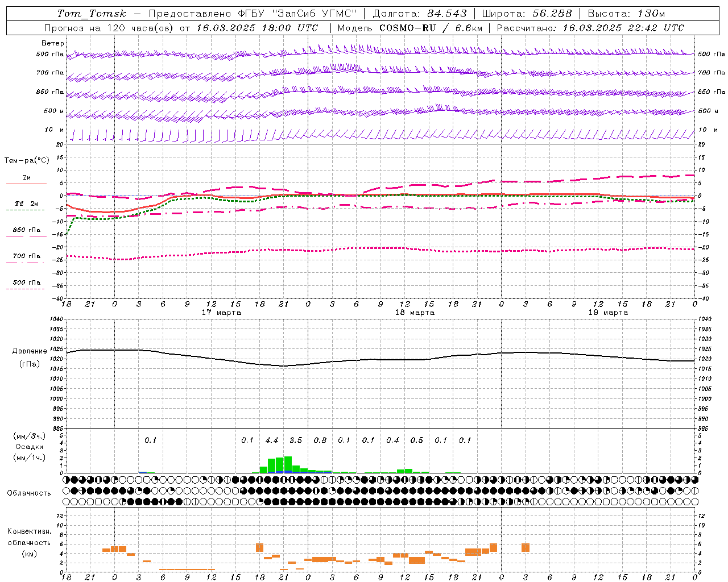This screenshot has height=582, width=728.
Task: Click the '(гПа)' pressure unit label
Action: point(30,364)
